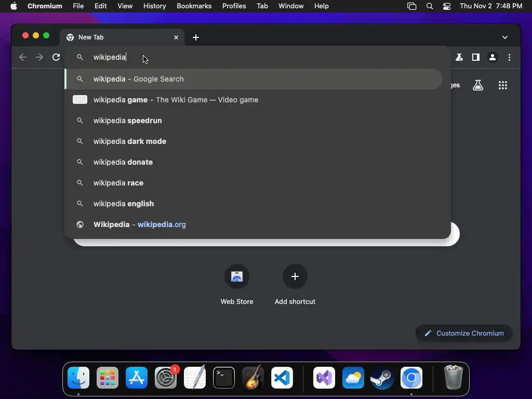Select the New Tab tab
This screenshot has height=399, width=532.
122,37
